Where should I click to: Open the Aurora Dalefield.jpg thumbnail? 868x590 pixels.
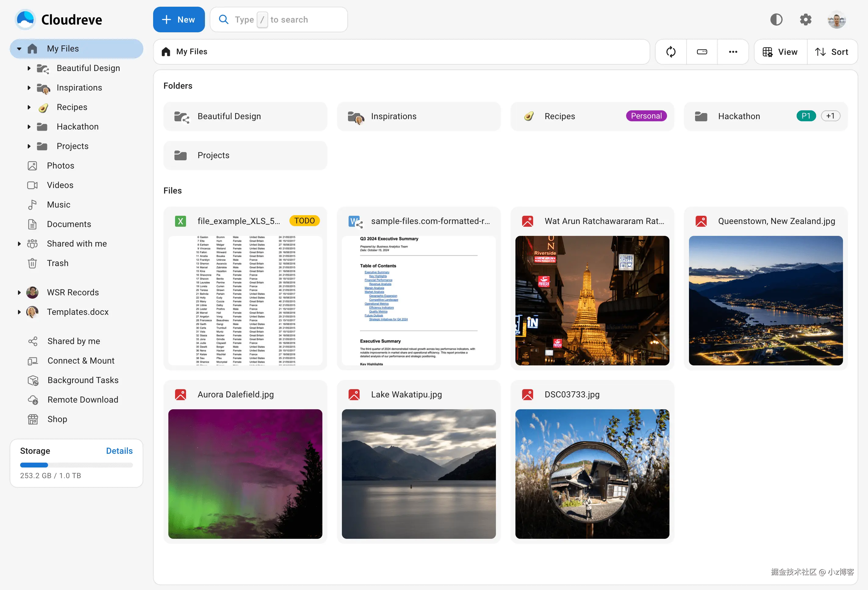tap(245, 474)
